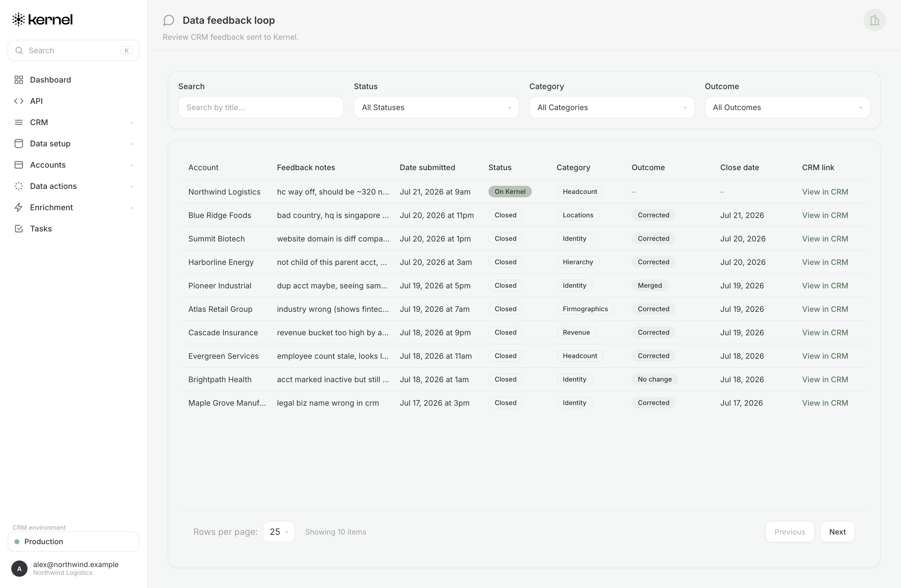Open the All Statuses dropdown

point(436,108)
